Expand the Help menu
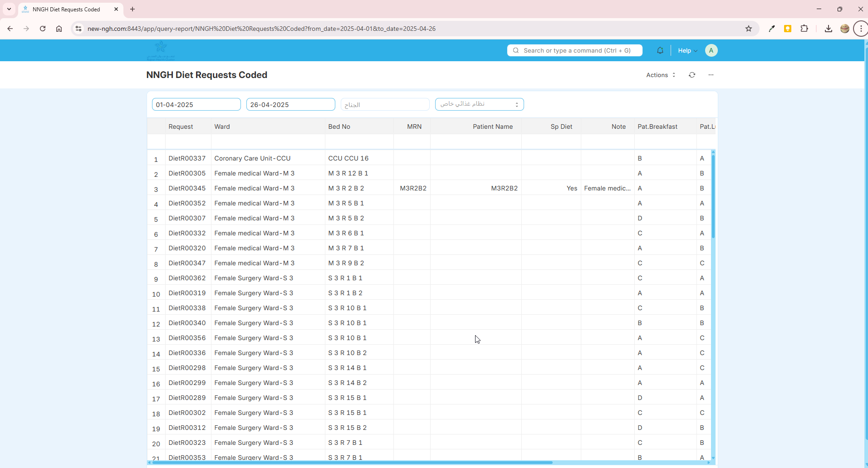Viewport: 868px width, 468px height. click(x=687, y=50)
